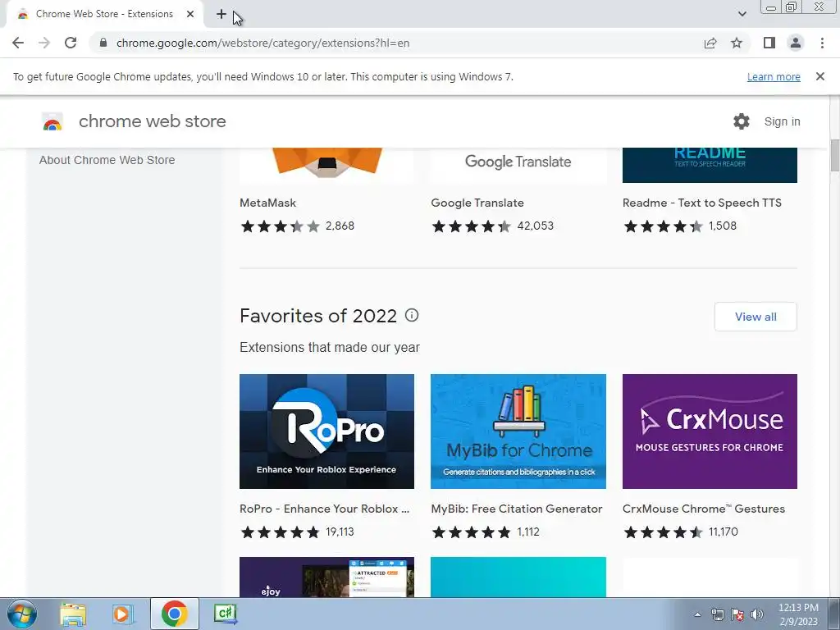This screenshot has width=840, height=630.
Task: Click MetaMask star rating
Action: click(x=280, y=226)
